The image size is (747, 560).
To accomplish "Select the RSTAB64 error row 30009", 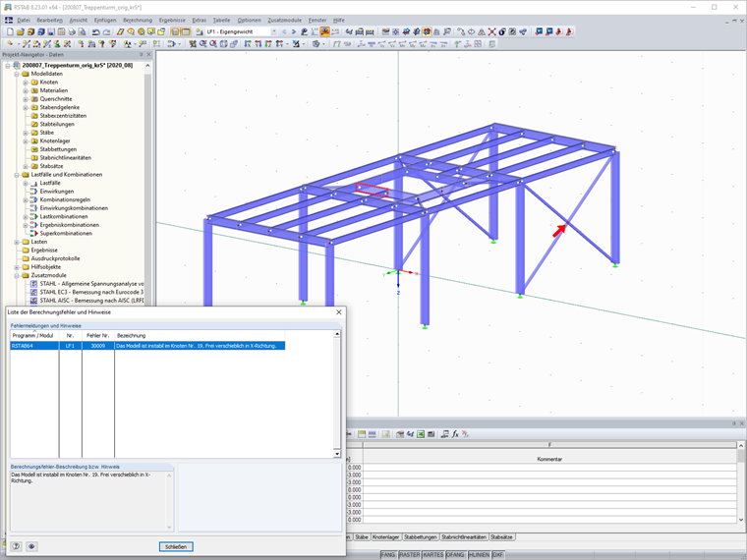I will pos(147,346).
